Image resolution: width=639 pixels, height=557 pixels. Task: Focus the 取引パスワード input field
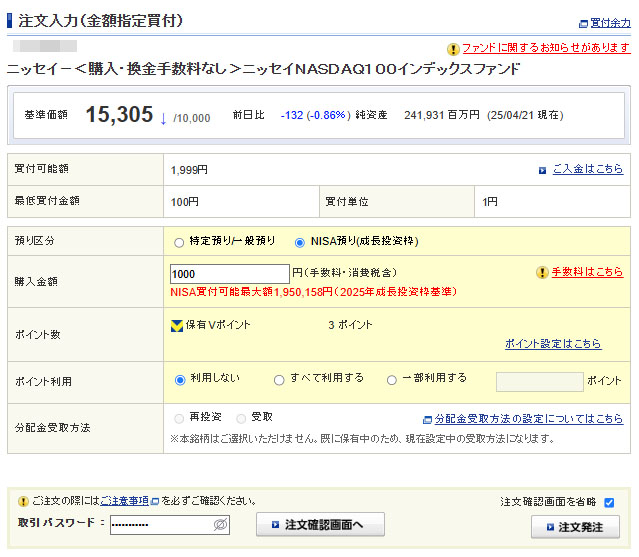pos(160,524)
